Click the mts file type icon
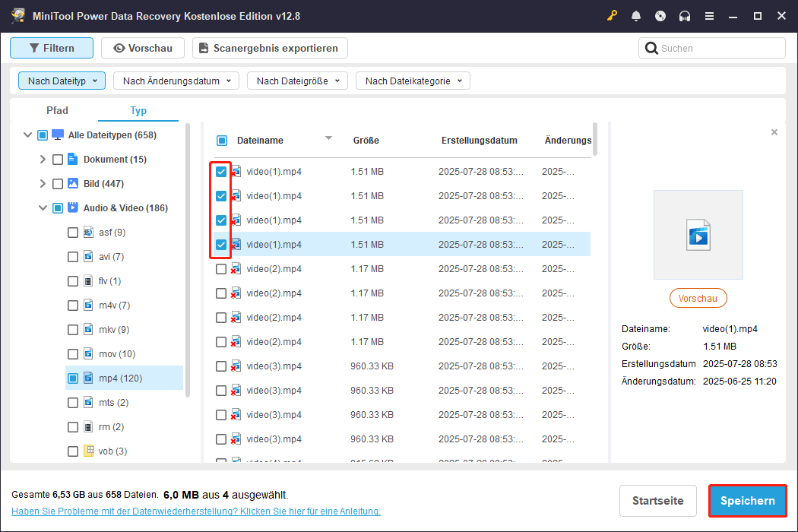 pyautogui.click(x=88, y=403)
